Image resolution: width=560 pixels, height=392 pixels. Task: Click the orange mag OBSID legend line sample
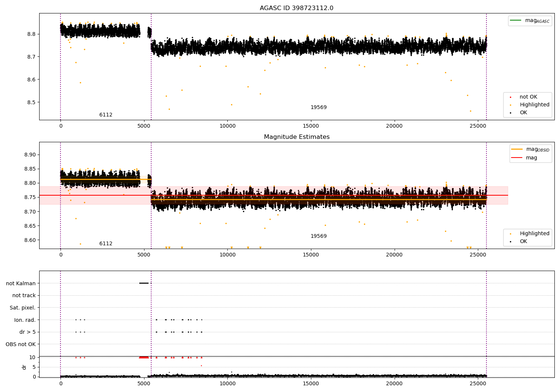click(x=517, y=149)
